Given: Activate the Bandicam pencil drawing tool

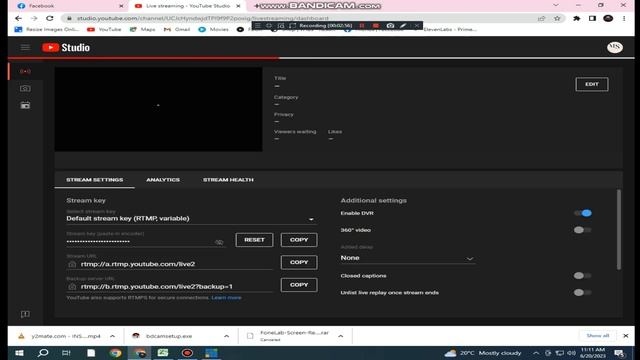Looking at the screenshot, I should click(403, 25).
